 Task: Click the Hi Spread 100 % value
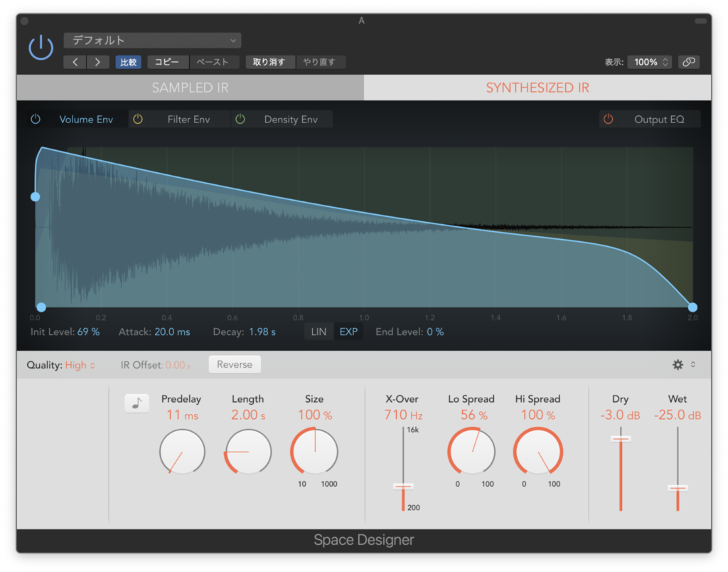point(538,415)
